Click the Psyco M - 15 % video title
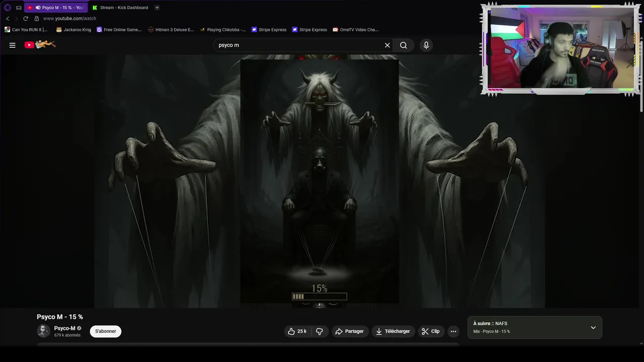644x362 pixels. point(60,317)
